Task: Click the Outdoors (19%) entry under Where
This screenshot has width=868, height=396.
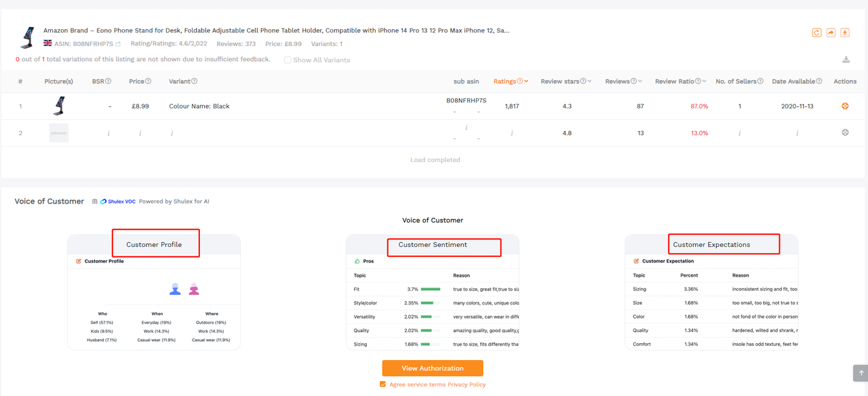Action: pos(212,323)
